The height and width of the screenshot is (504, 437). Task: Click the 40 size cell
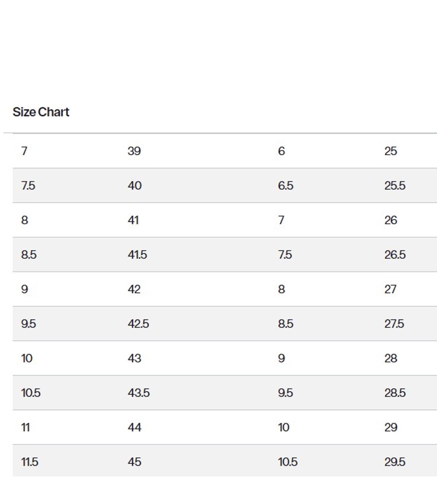pos(134,186)
